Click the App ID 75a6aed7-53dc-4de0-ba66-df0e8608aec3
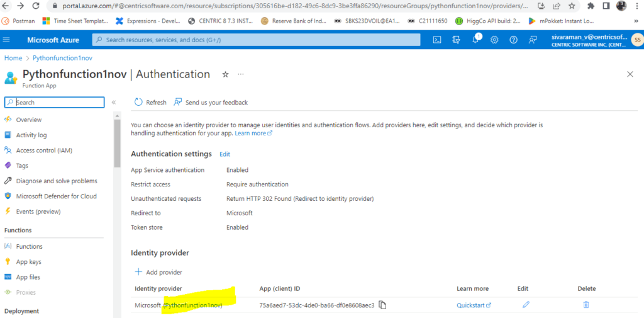This screenshot has width=644, height=318. click(x=317, y=305)
